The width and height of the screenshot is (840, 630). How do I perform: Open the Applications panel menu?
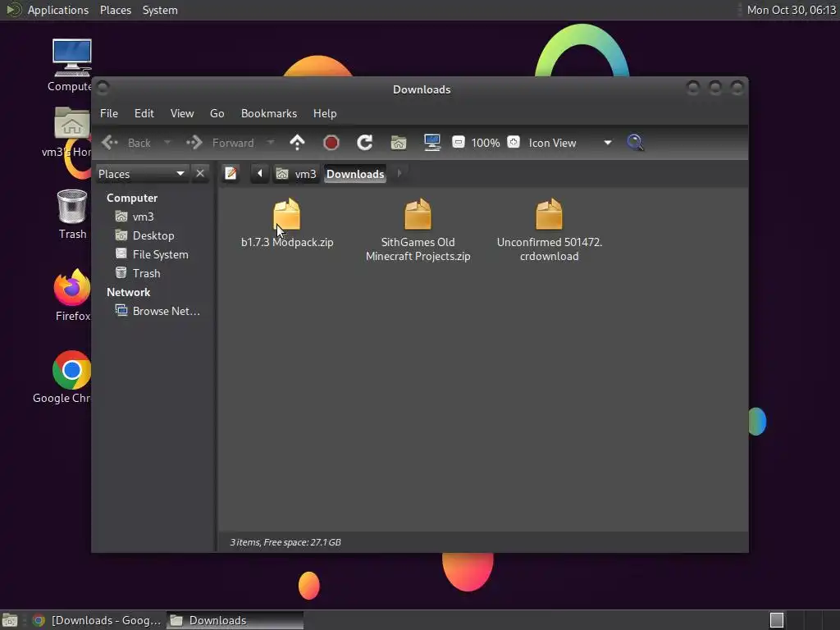58,10
